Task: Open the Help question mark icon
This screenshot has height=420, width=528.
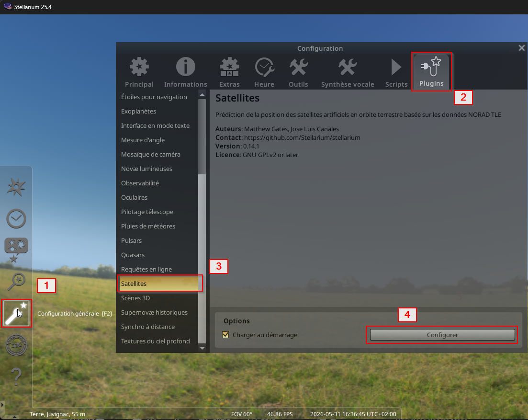Action: (x=16, y=376)
